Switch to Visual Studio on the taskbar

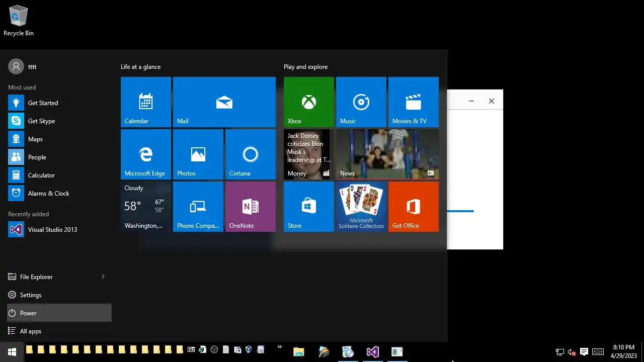tap(372, 352)
